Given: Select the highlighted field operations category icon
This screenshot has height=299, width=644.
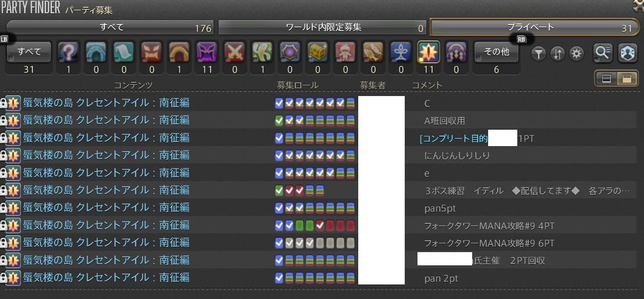Looking at the screenshot, I should [x=428, y=52].
